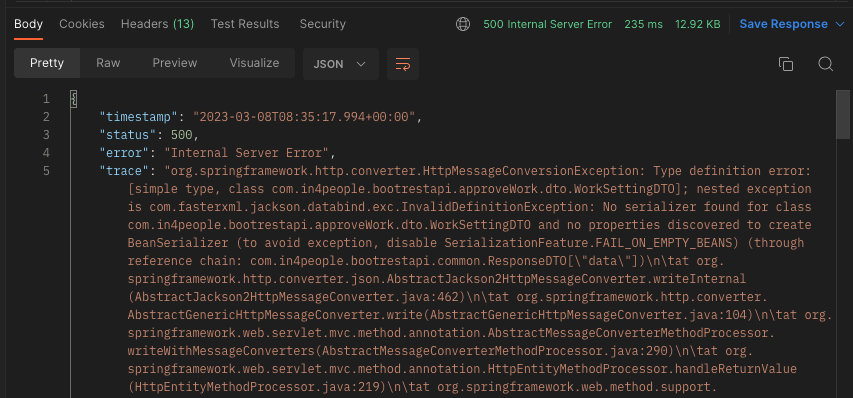The height and width of the screenshot is (398, 853).
Task: Click the 500 Internal Server Error status
Action: tap(547, 24)
